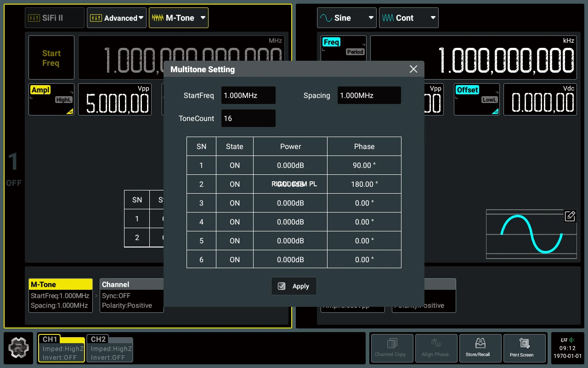Viewport: 588px width, 368px height.
Task: Open the gear settings icon
Action: (19, 348)
